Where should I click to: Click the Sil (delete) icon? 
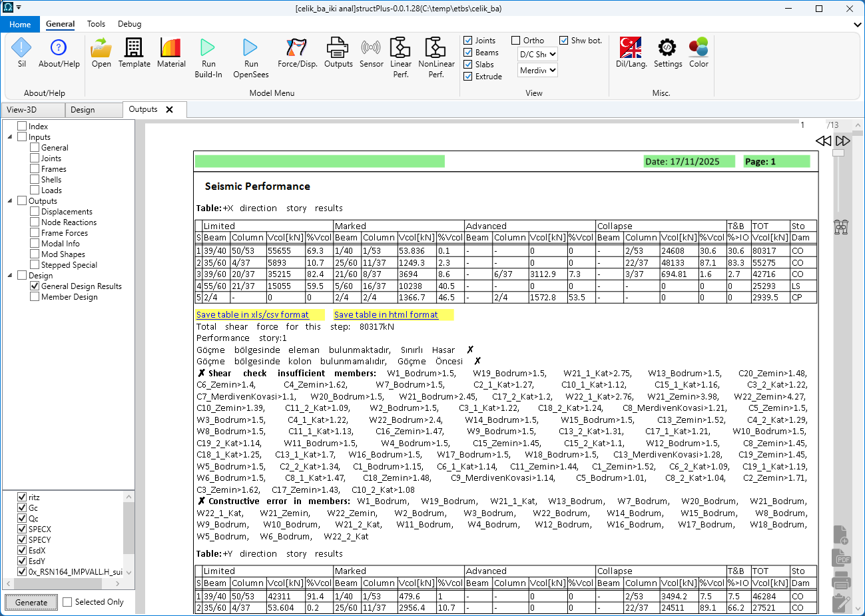pos(22,48)
